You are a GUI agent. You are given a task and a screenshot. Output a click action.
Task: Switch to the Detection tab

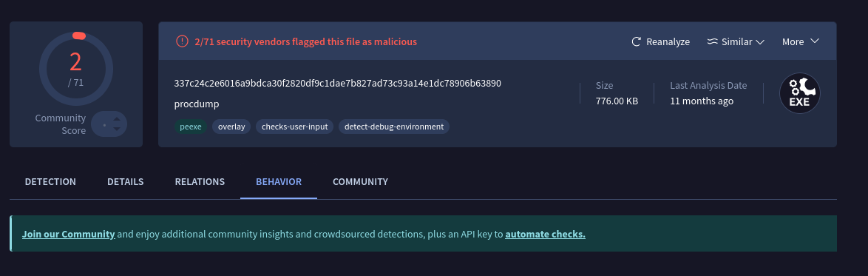point(50,182)
